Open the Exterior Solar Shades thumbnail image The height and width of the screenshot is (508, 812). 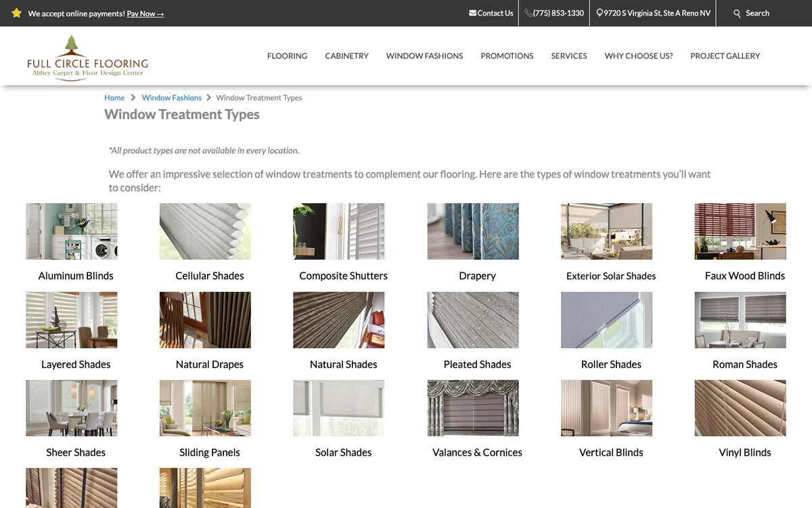tap(607, 231)
